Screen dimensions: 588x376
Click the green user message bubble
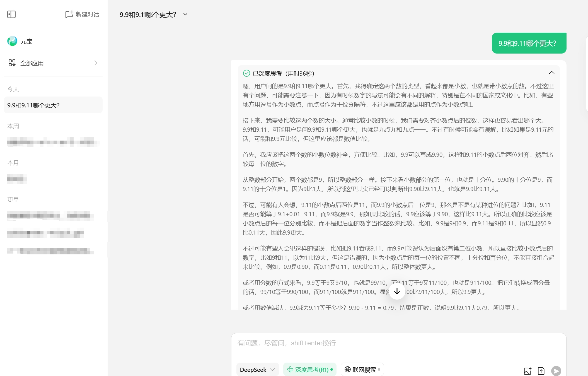pyautogui.click(x=529, y=43)
